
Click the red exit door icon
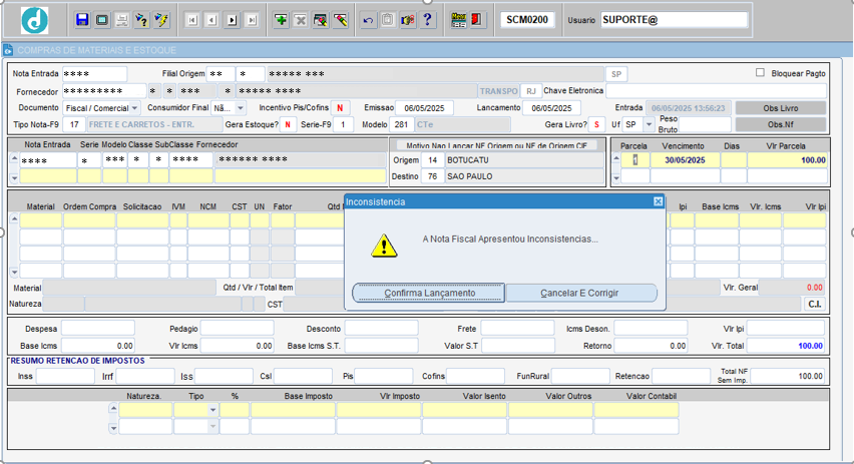tap(478, 20)
